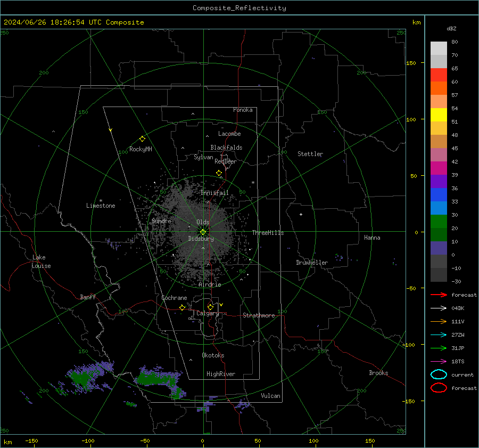Click the cyan current ellipse in legend
This screenshot has height=448, width=479.
pos(439,374)
